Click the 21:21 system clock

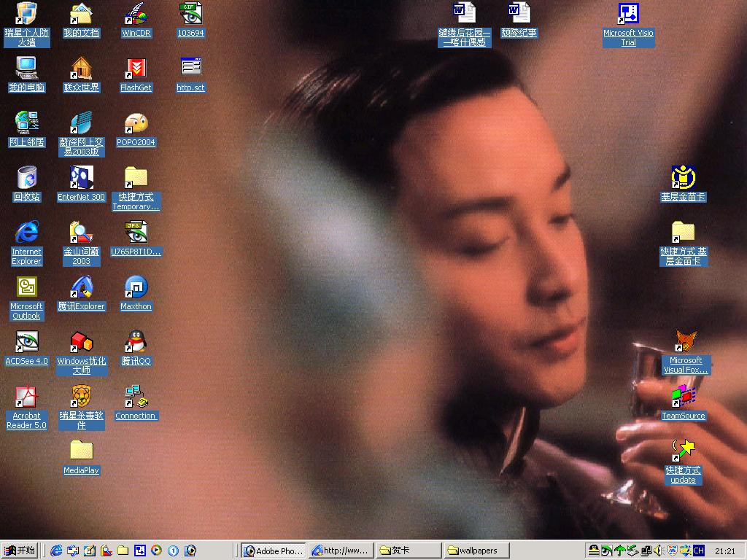(x=725, y=551)
